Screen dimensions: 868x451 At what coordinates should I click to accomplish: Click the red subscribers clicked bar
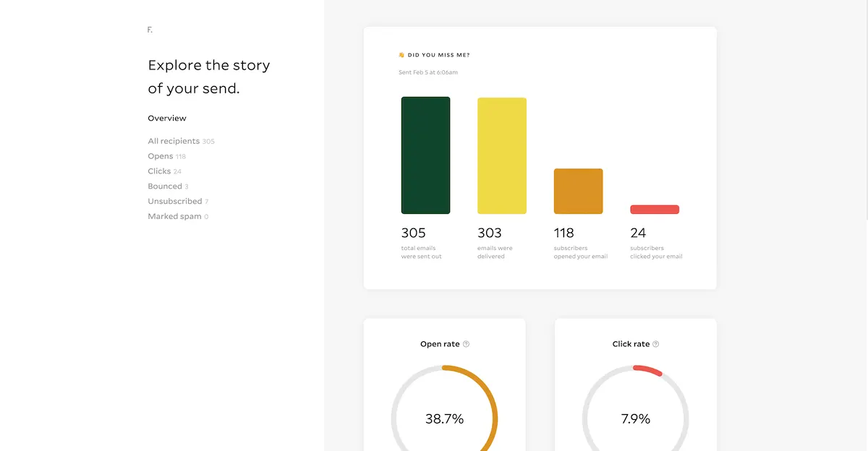[655, 210]
